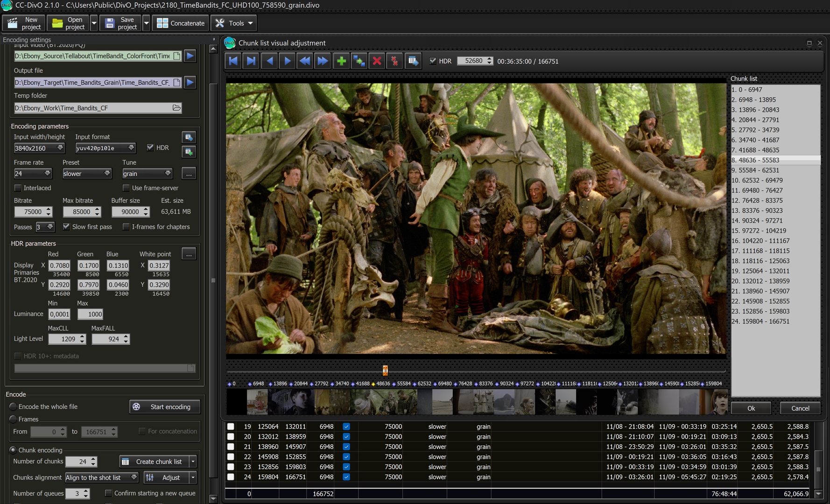
Task: Toggle the HDR checkbox in the chunk adjustment toolbar
Action: 433,61
